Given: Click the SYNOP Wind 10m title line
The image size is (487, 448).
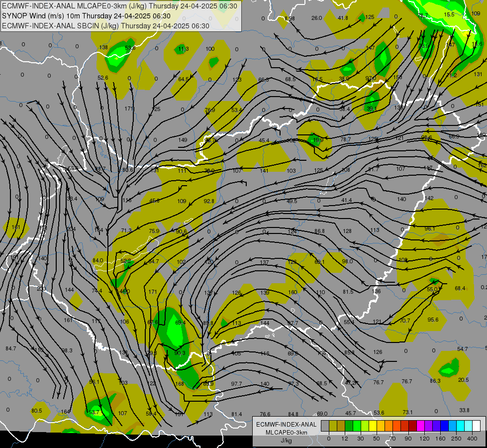Looking at the screenshot, I should (x=87, y=16).
